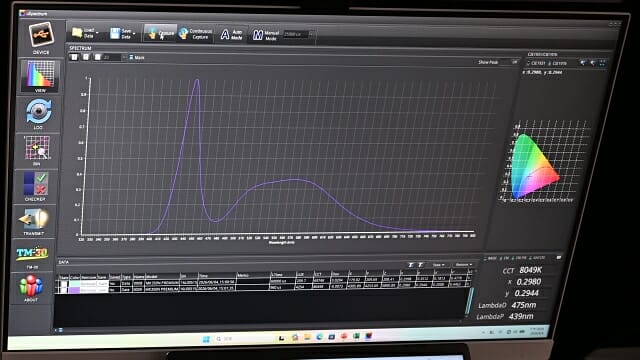This screenshot has width=640, height=360.
Task: Tick the checkbox of the first data row
Action: (64, 283)
